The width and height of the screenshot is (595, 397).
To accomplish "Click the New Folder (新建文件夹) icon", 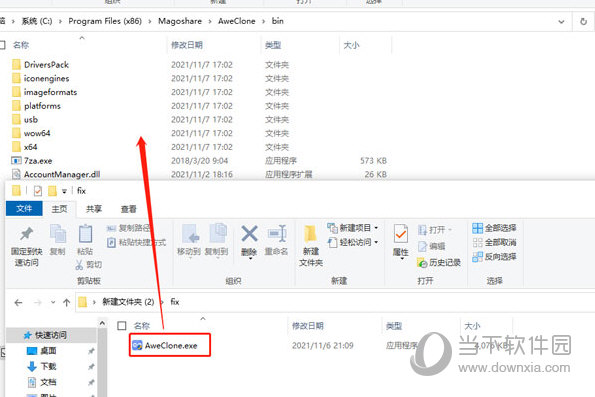I will click(310, 233).
